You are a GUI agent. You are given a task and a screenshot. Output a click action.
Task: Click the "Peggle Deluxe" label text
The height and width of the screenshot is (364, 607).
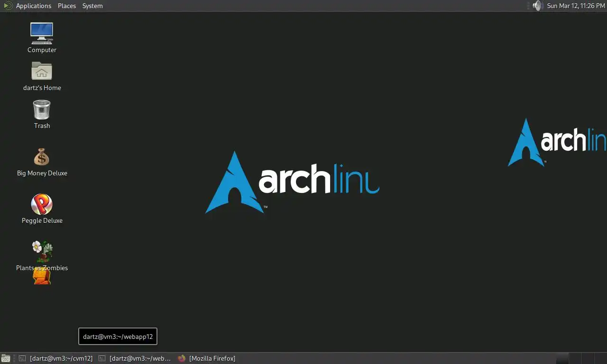pos(42,220)
